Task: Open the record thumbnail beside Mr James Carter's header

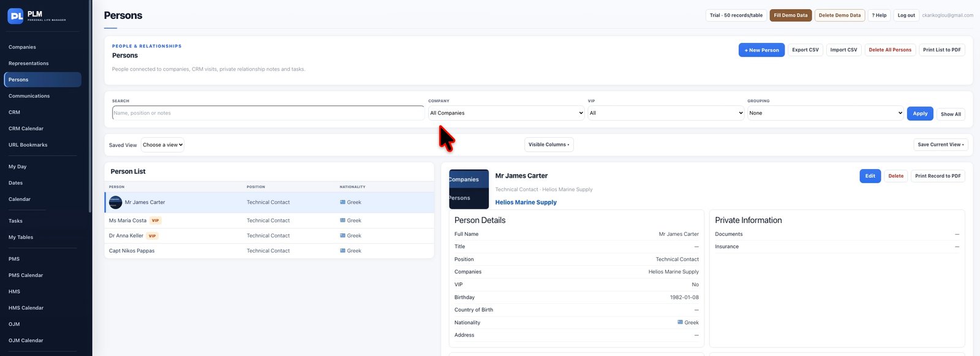Action: pos(469,189)
